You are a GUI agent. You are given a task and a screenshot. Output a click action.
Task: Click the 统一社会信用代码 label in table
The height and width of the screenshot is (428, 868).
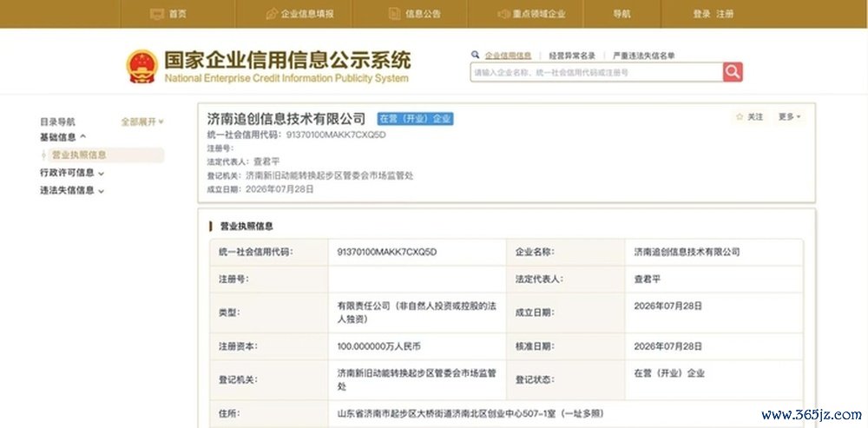256,252
